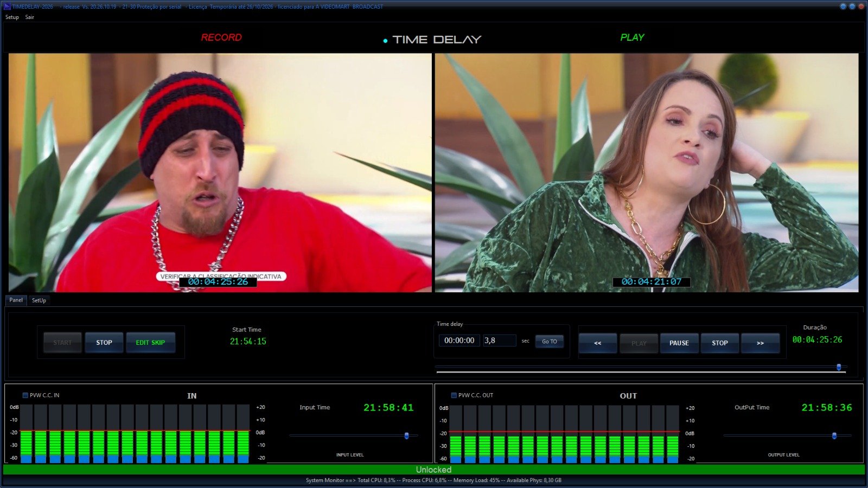Switch to the Panel tab
The image size is (868, 488).
[x=16, y=300]
